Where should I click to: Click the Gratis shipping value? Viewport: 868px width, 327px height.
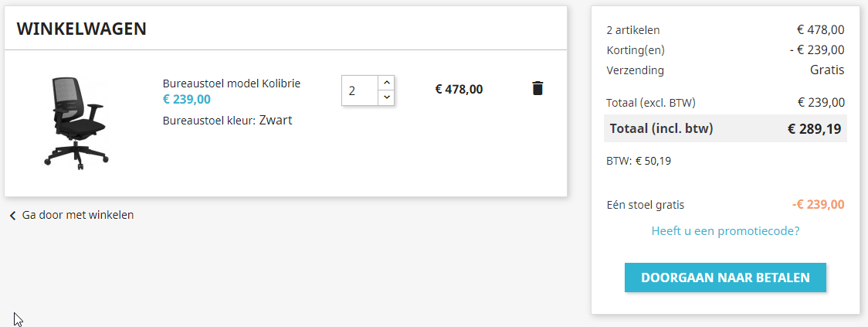click(x=827, y=70)
